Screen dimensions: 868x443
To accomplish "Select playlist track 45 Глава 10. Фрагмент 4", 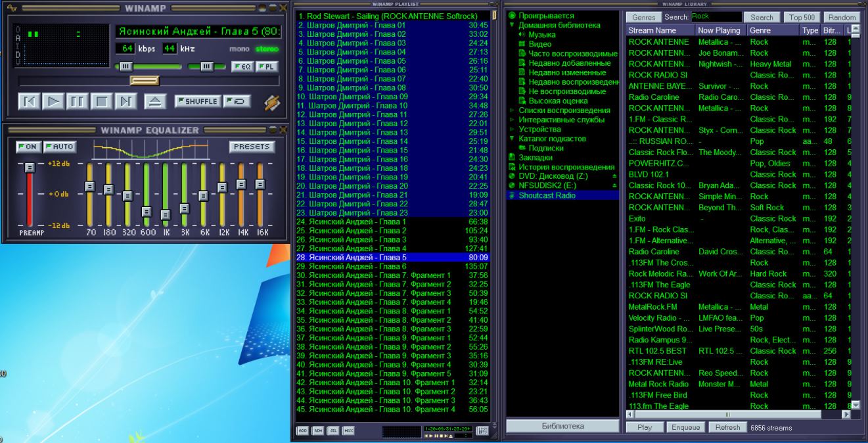I will [x=393, y=409].
